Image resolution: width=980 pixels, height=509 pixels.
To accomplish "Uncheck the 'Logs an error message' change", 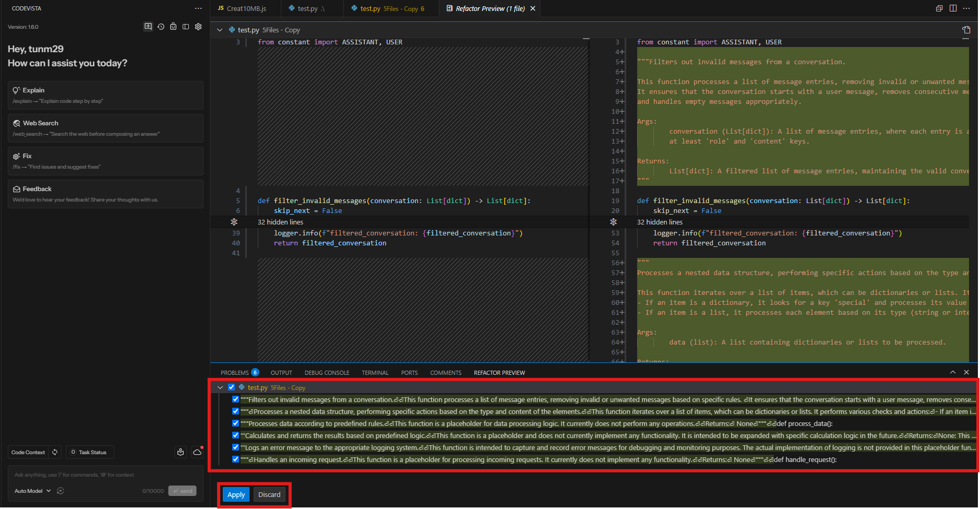I will coord(235,447).
